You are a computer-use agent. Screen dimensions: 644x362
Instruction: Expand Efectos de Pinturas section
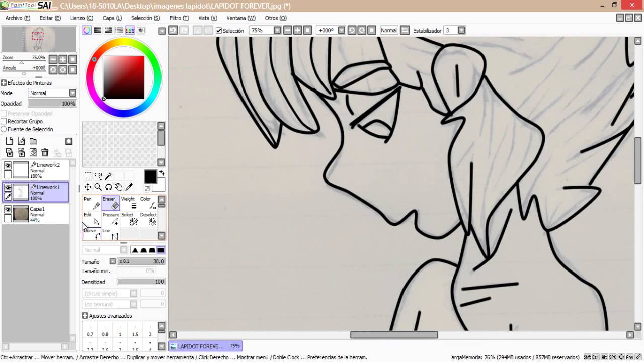click(4, 83)
